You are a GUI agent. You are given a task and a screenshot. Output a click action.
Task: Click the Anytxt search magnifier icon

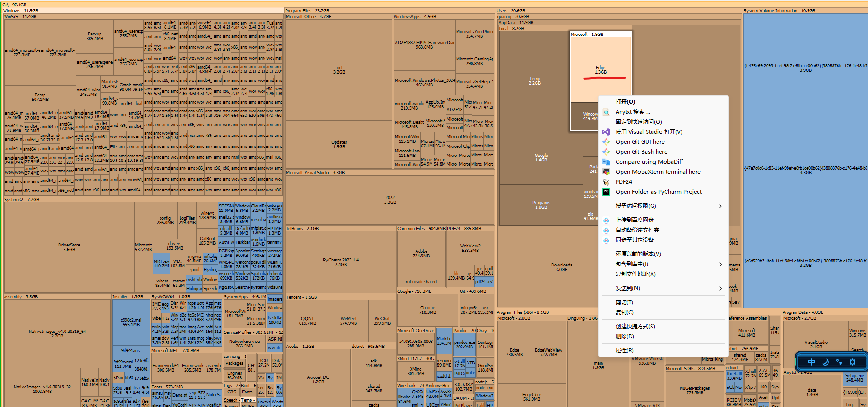606,112
